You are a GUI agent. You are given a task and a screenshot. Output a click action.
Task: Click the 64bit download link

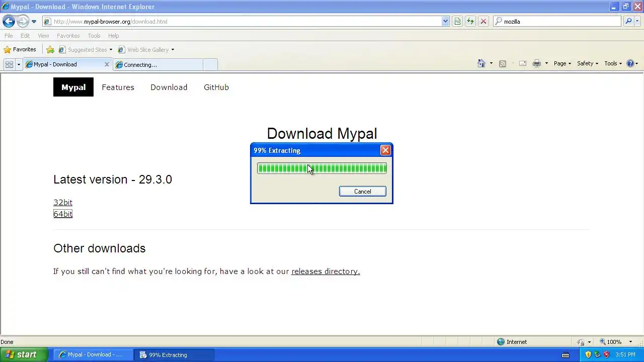pyautogui.click(x=63, y=214)
